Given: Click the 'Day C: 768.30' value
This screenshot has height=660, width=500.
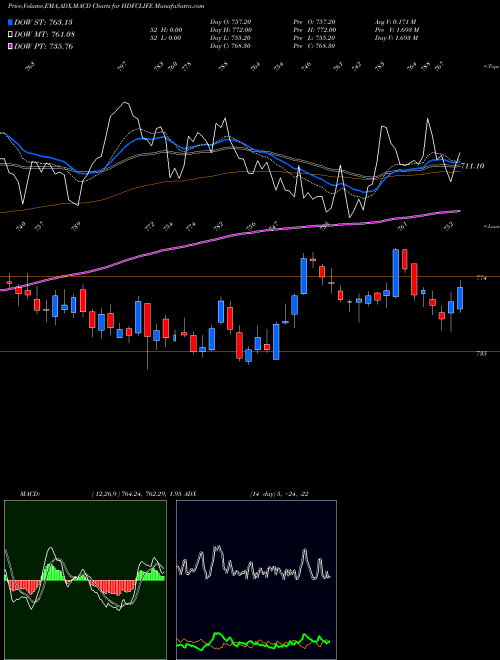Looking at the screenshot, I should tap(231, 46).
